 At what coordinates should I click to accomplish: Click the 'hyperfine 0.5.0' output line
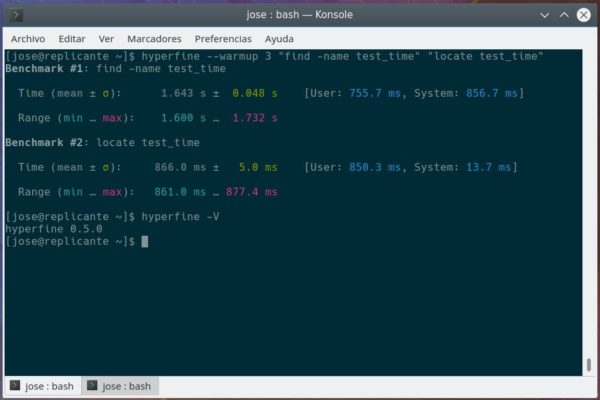click(53, 229)
